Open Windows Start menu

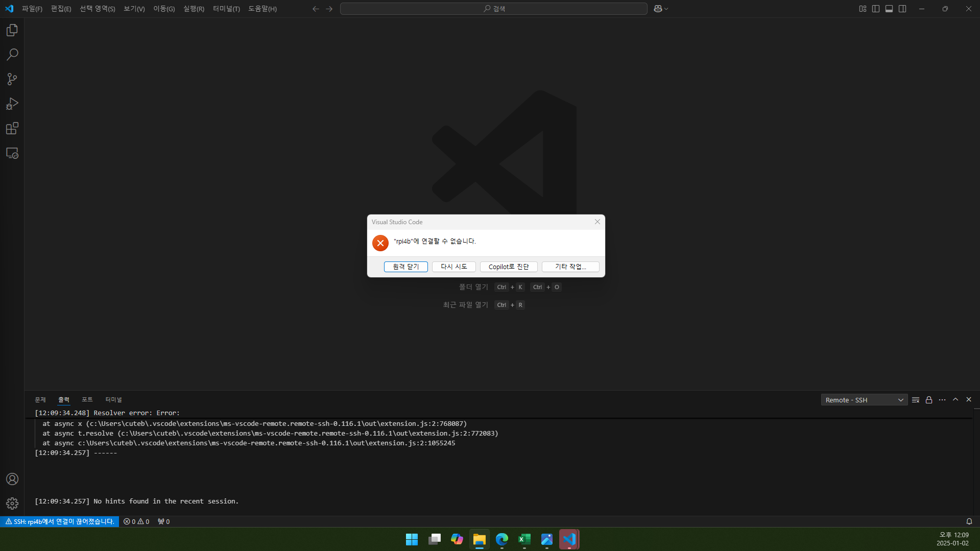(412, 539)
